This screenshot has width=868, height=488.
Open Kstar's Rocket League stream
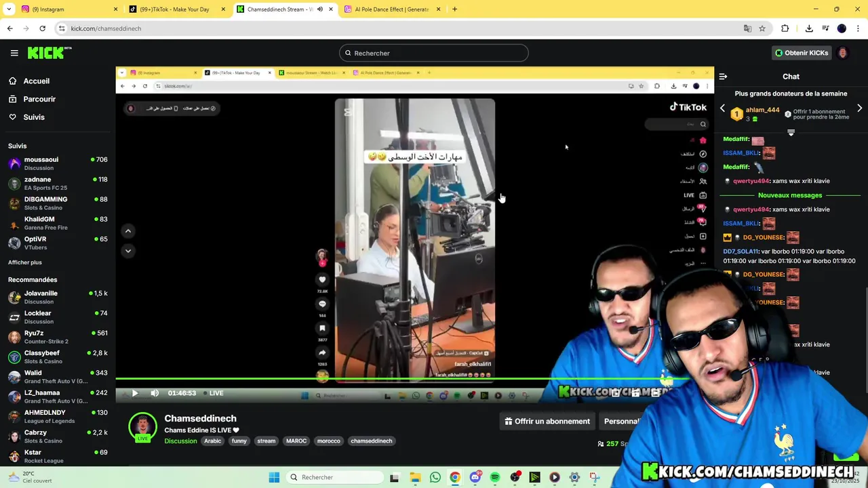[x=58, y=456]
